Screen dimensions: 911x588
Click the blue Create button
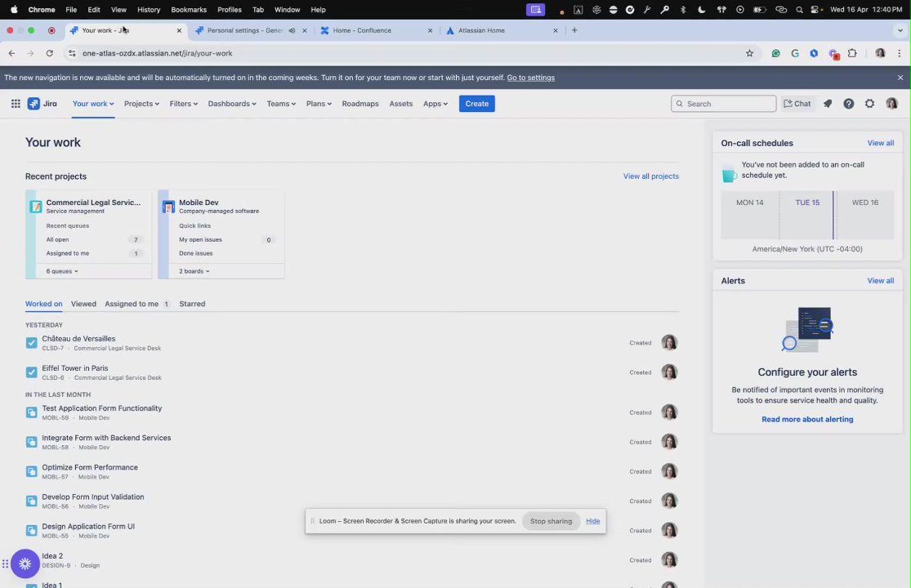476,104
